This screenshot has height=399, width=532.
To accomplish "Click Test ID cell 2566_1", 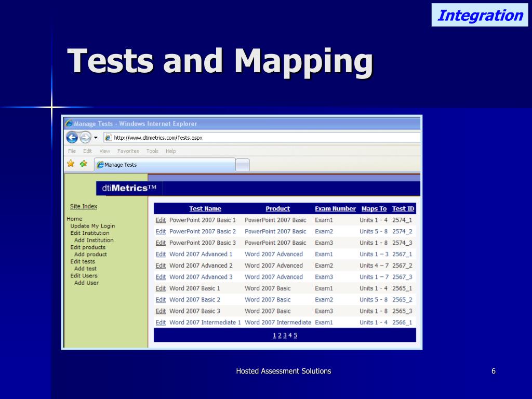I will click(x=402, y=323).
